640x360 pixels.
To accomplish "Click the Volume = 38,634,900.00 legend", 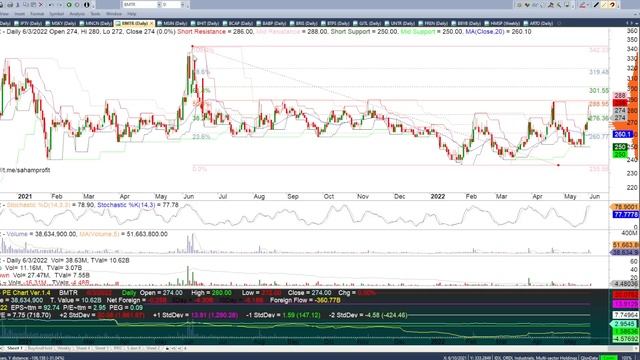I will click(41, 234).
